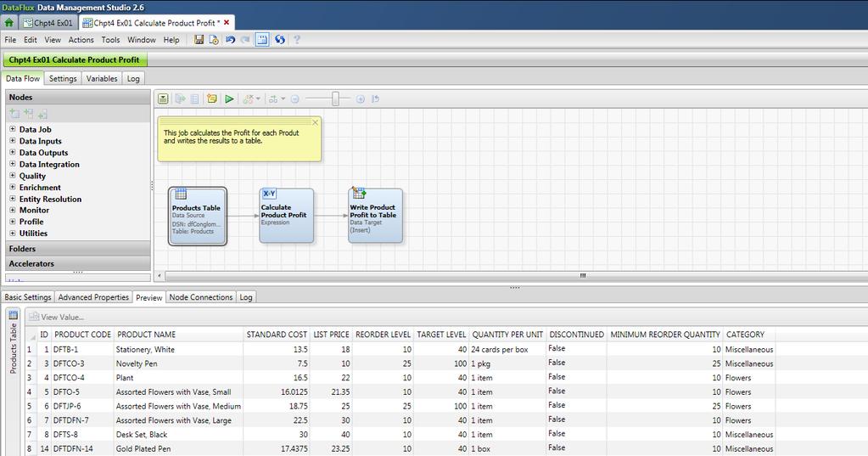Run the data job with green play
This screenshot has width=868, height=456.
[229, 99]
